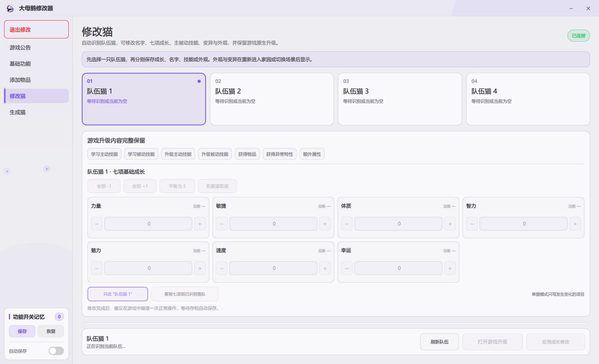This screenshot has width=599, height=364.
Task: Click the 平衡为 5 button
Action: pos(177,186)
